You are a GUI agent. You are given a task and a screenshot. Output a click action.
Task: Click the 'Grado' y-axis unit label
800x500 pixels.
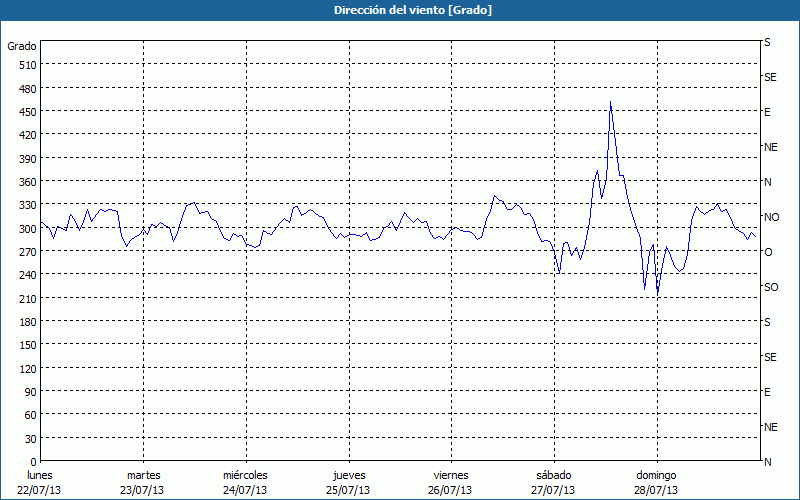click(x=22, y=46)
